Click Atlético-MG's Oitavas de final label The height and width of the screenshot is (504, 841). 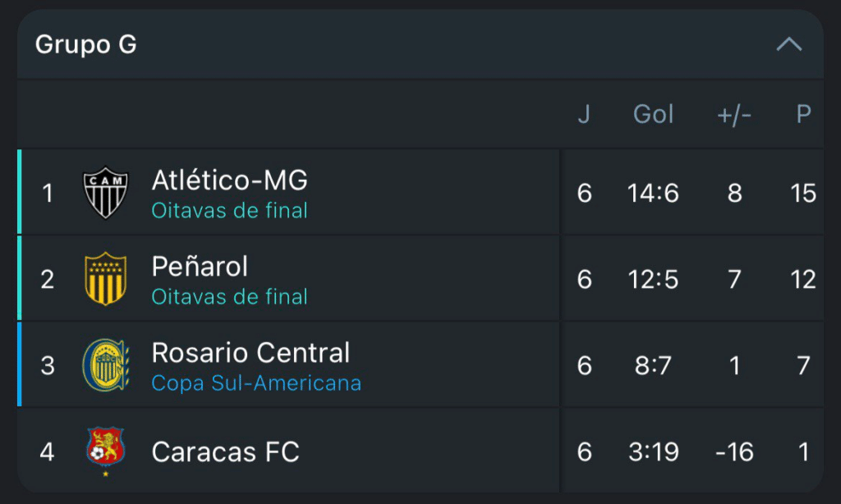tap(229, 211)
